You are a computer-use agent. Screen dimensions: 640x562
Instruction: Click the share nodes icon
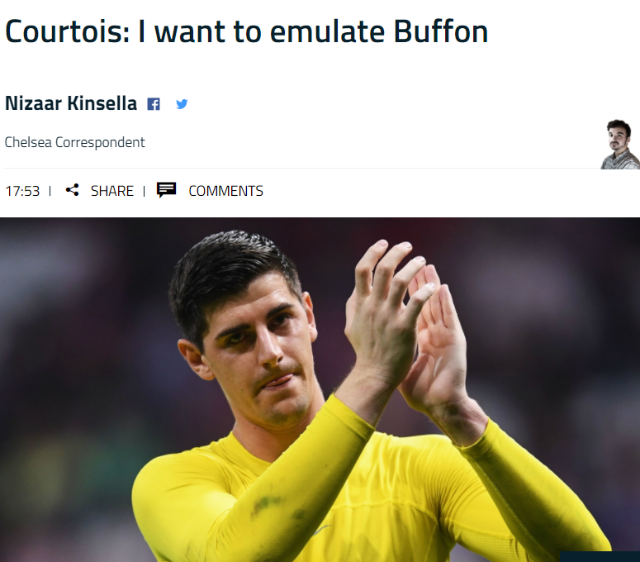click(x=72, y=190)
